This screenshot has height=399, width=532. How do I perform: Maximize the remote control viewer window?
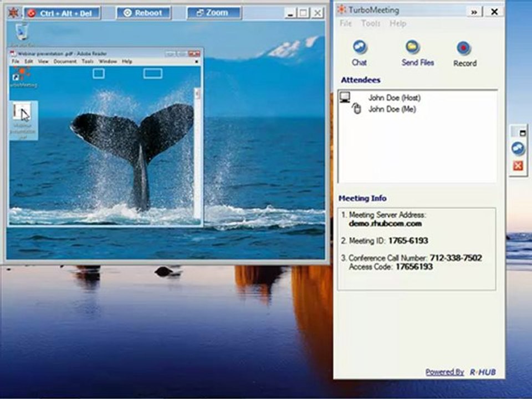click(303, 13)
